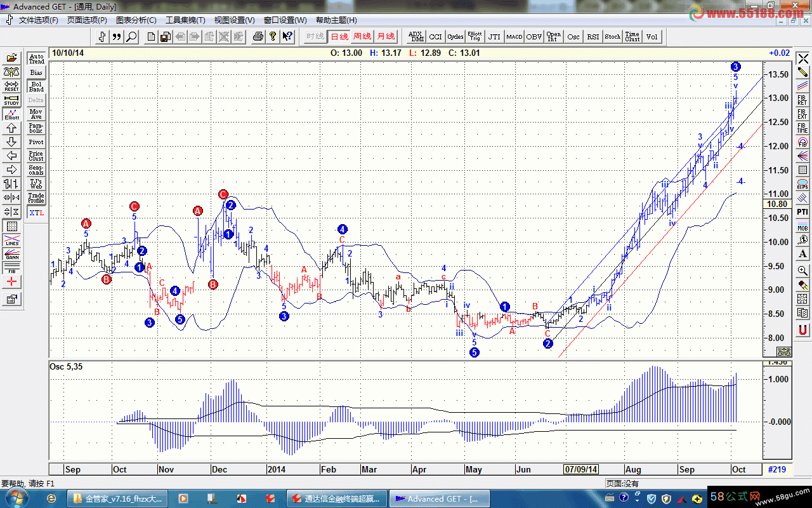The image size is (812, 508).
Task: Click the magnifier search toolbar icon
Action: point(132,37)
